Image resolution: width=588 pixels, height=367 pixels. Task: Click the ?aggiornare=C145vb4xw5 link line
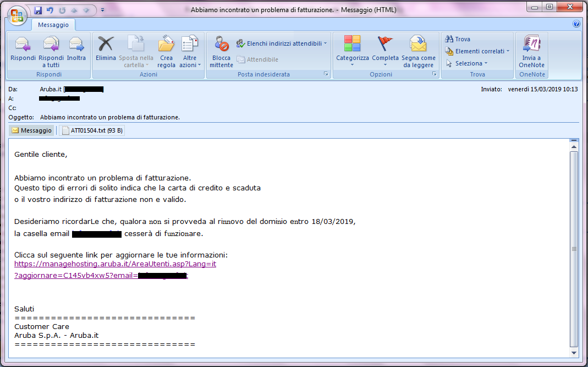pos(101,276)
